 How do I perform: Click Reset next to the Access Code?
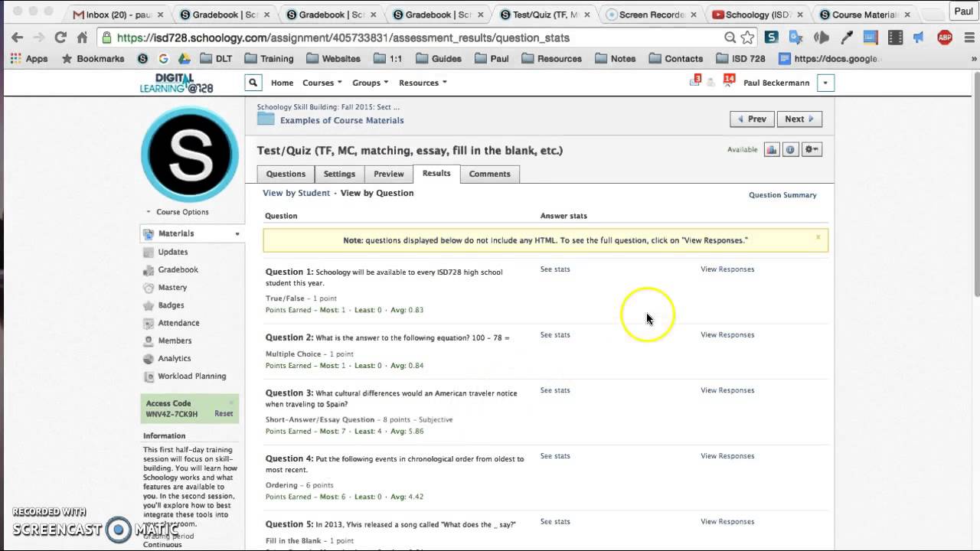[x=224, y=414]
